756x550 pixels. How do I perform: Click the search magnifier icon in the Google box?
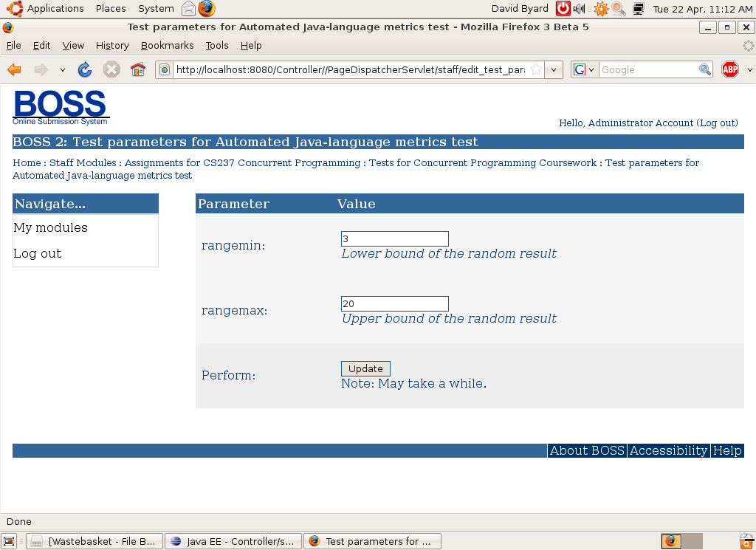(x=705, y=69)
